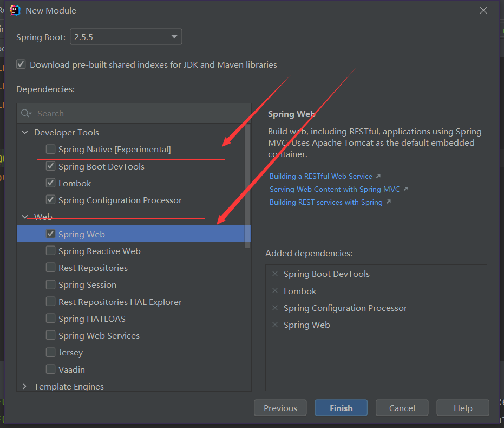Click the dependency list vertical scrollbar
This screenshot has width=504, height=428.
click(247, 186)
